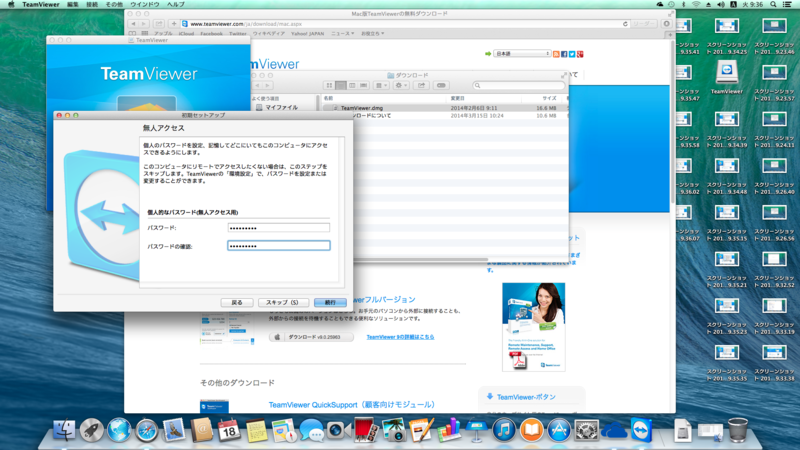
Task: Click Finder window horizontal scrollbar
Action: (421, 259)
